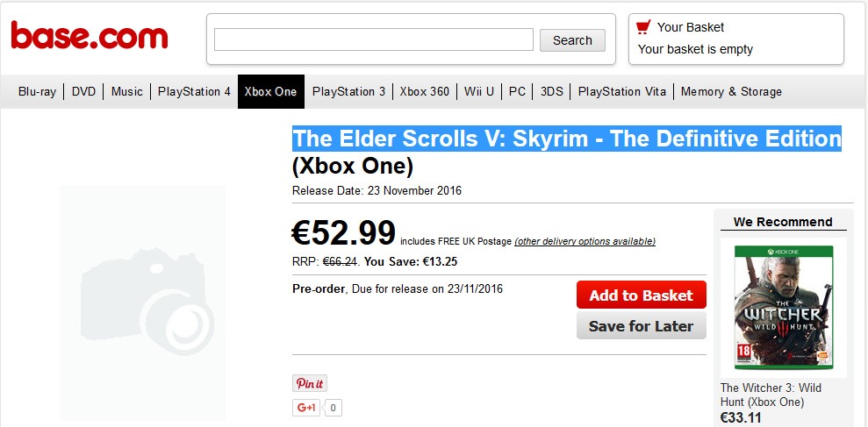
Task: Click the Google +1 count bubble
Action: 333,409
